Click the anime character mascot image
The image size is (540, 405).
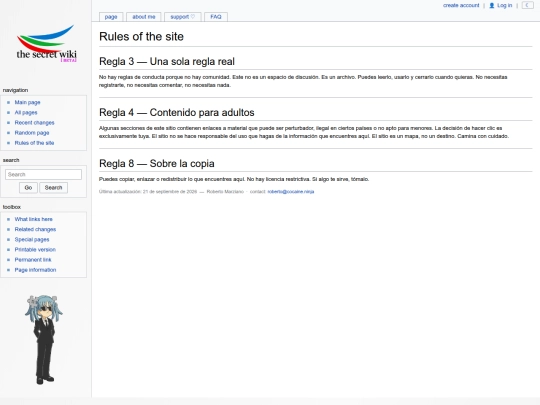(44, 339)
